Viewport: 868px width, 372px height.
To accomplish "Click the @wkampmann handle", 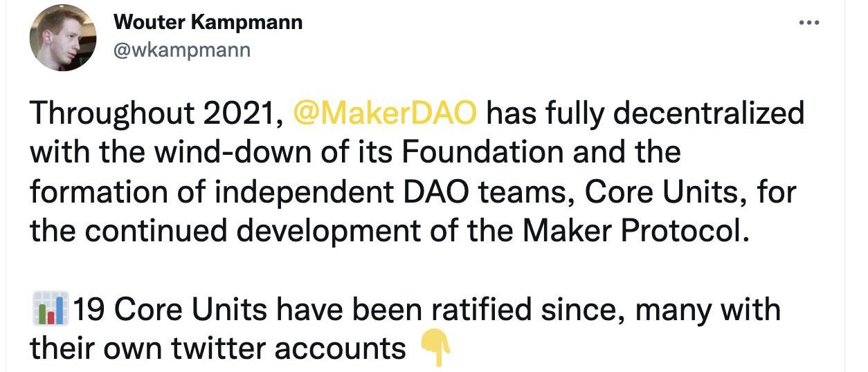I will point(181,50).
